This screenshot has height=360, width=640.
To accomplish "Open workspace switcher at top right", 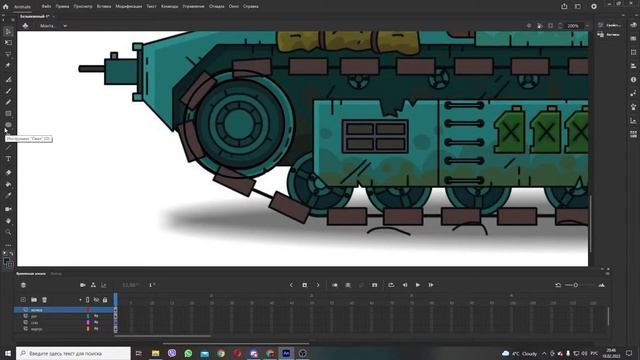I will [x=578, y=6].
